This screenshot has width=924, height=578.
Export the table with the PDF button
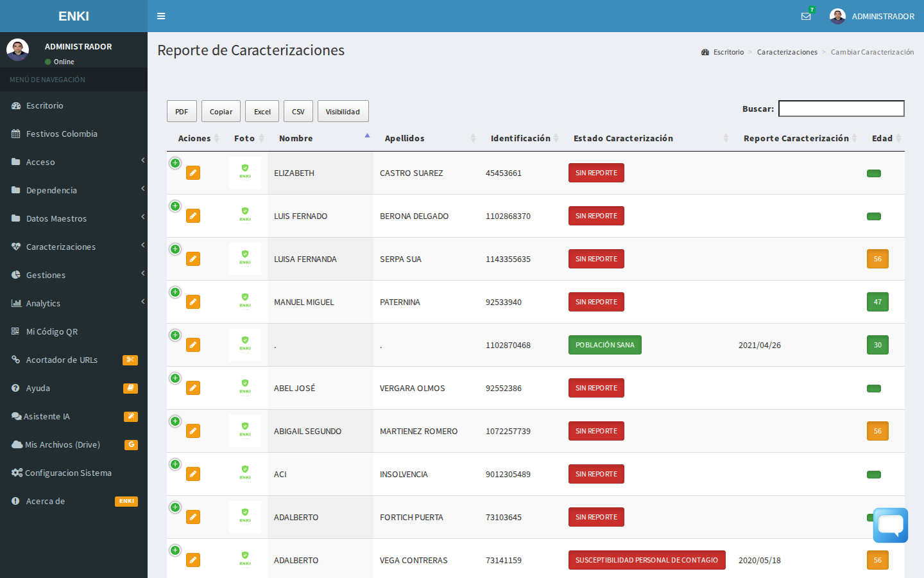182,111
